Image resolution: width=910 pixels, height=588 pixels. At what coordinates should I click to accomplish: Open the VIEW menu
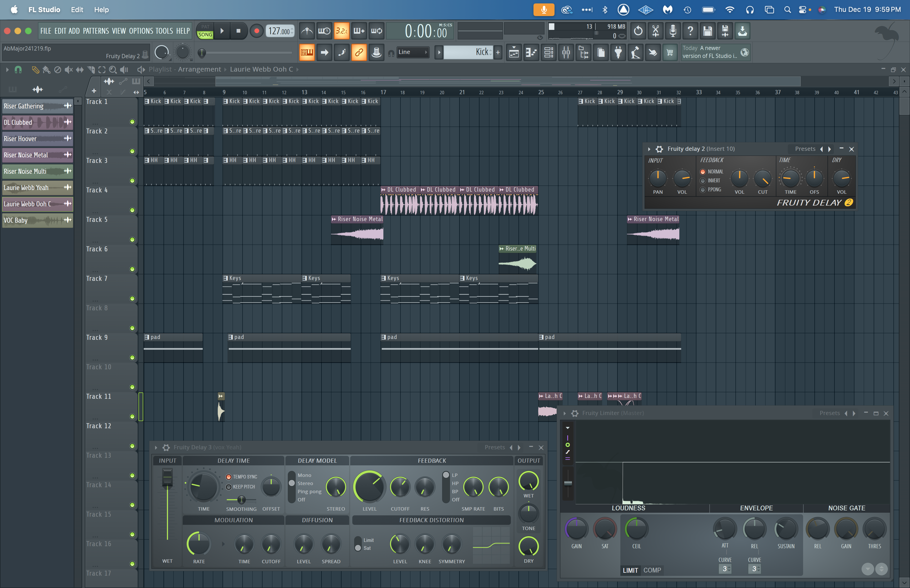tap(119, 31)
